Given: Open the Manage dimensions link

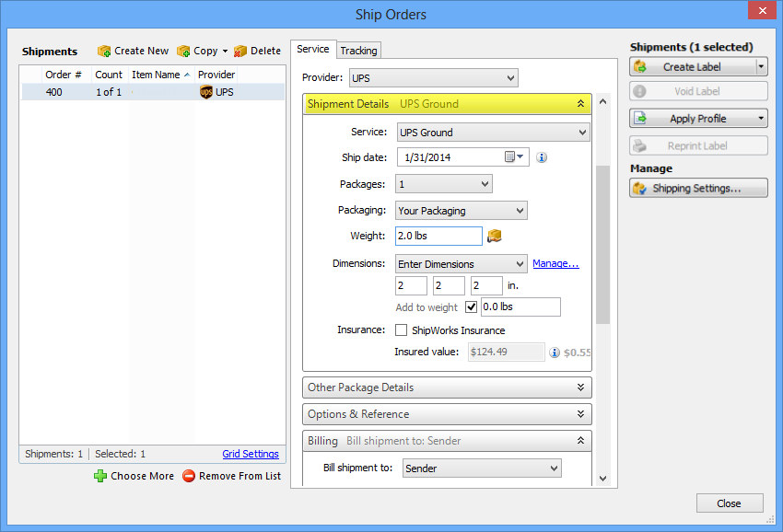Looking at the screenshot, I should pyautogui.click(x=555, y=263).
